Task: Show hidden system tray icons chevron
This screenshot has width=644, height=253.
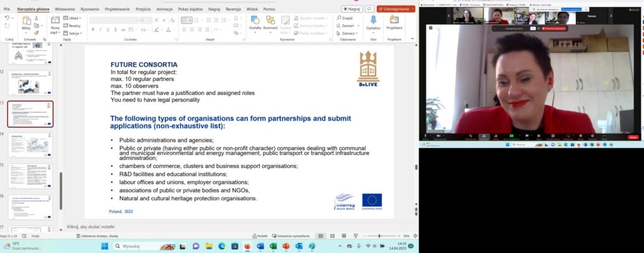Action: click(340, 246)
